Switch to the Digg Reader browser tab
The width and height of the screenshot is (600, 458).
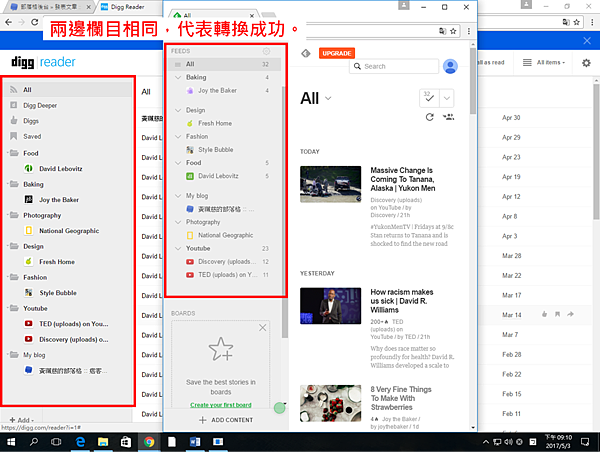128,7
